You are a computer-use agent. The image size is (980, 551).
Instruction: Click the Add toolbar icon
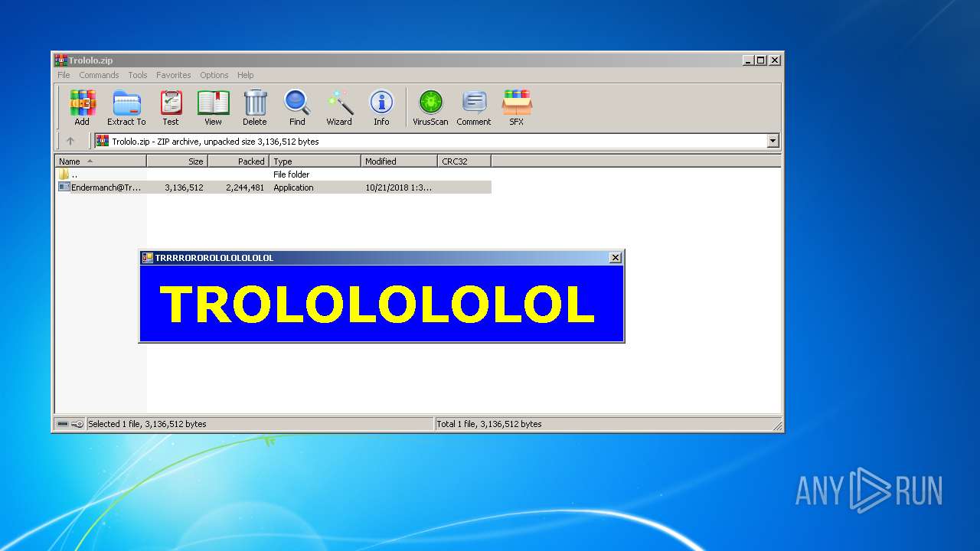click(82, 107)
